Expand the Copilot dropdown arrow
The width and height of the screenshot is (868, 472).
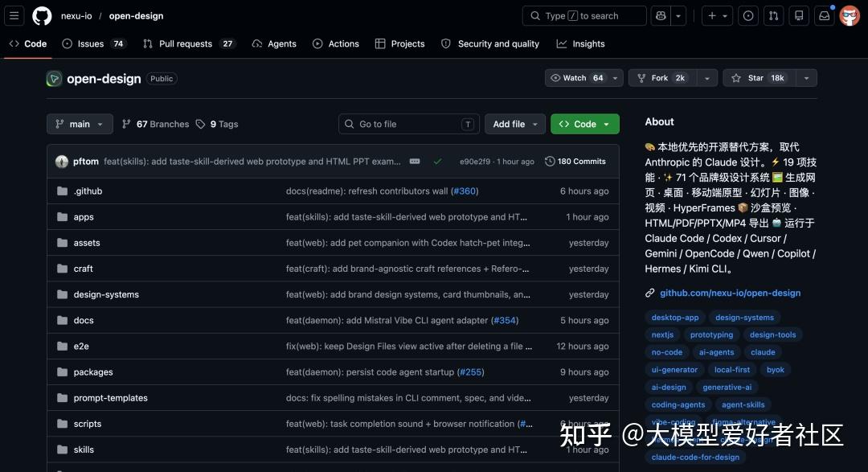(678, 15)
